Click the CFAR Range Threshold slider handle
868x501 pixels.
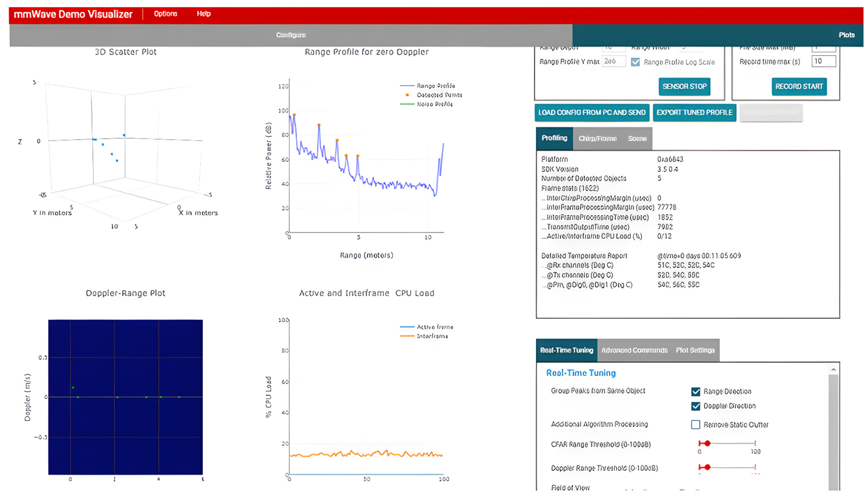[x=707, y=444]
